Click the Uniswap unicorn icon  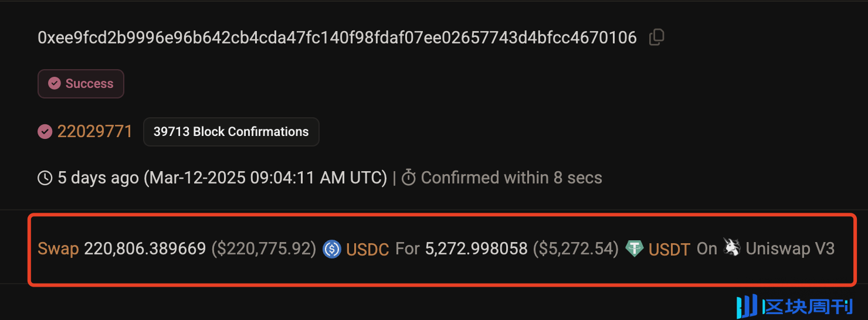click(731, 248)
